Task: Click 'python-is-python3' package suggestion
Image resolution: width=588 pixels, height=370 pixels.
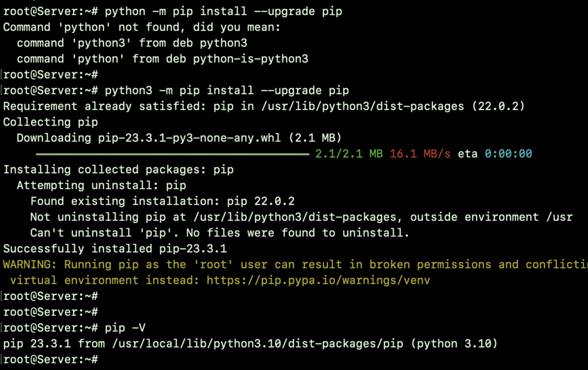Action: (x=250, y=59)
